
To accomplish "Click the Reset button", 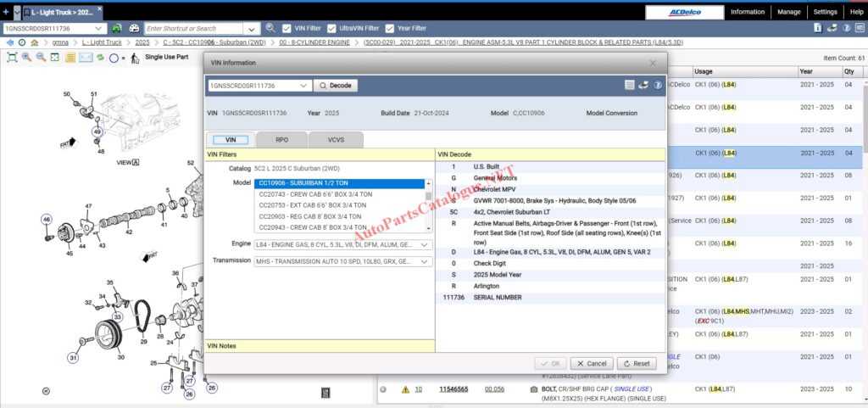I will pos(637,364).
